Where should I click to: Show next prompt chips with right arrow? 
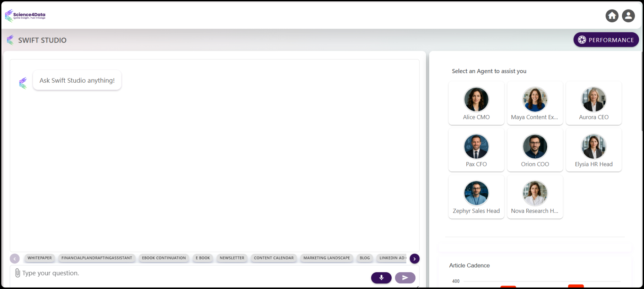click(x=414, y=258)
